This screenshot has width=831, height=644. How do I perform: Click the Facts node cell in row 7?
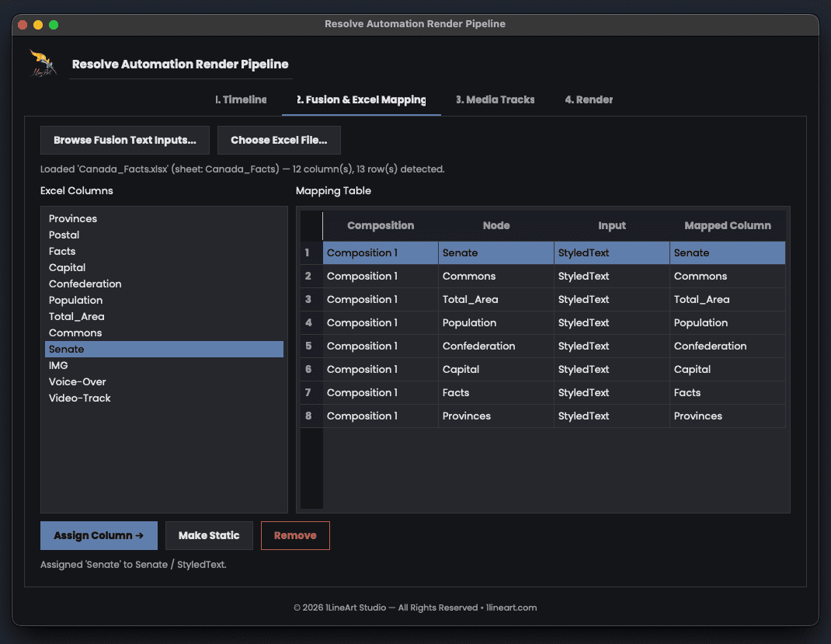pos(496,393)
